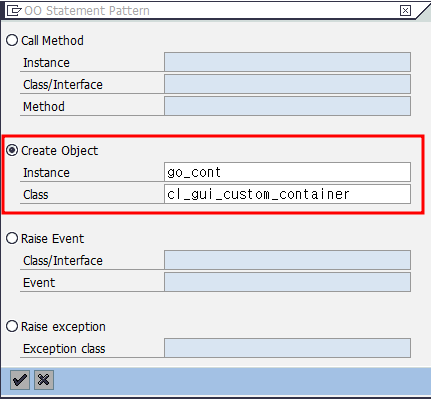
Task: Click the Event input field
Action: coord(287,282)
